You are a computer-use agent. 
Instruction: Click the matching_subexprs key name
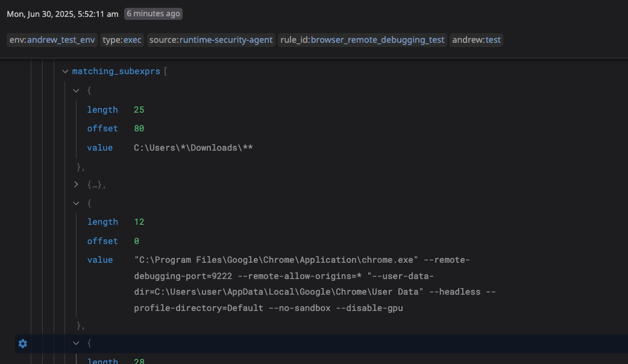point(116,71)
